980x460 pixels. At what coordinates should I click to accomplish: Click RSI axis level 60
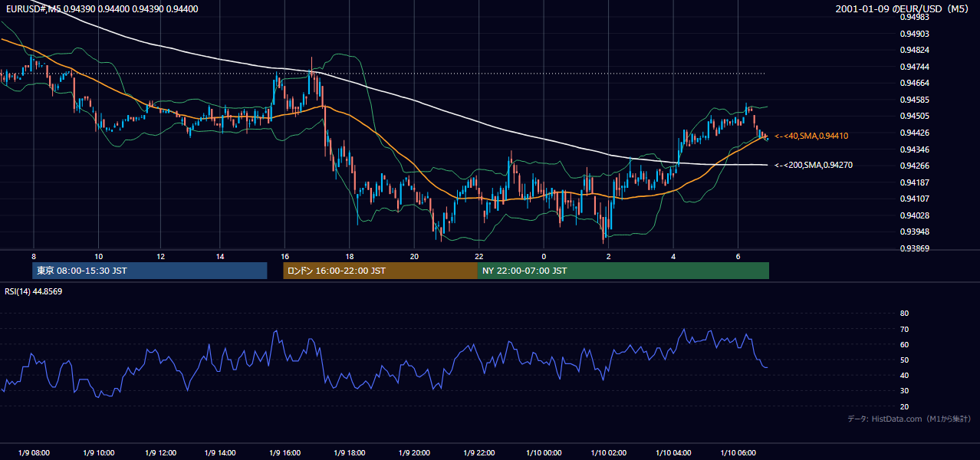click(x=904, y=344)
